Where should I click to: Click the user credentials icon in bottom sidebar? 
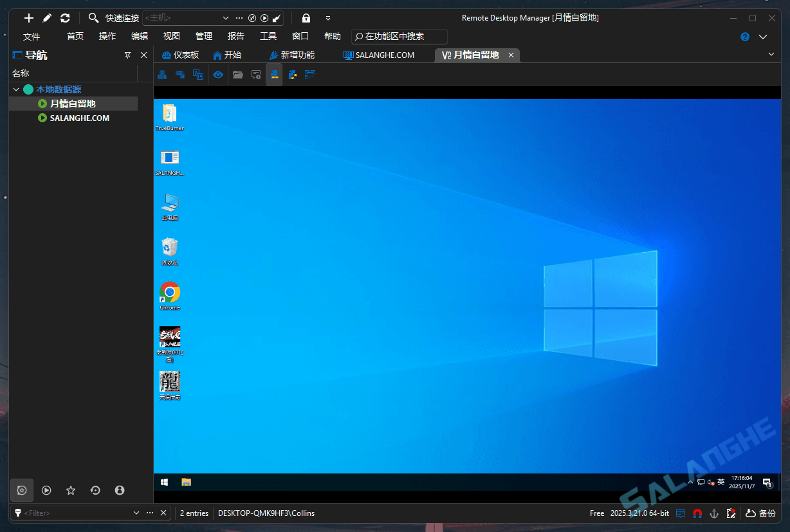coord(120,490)
